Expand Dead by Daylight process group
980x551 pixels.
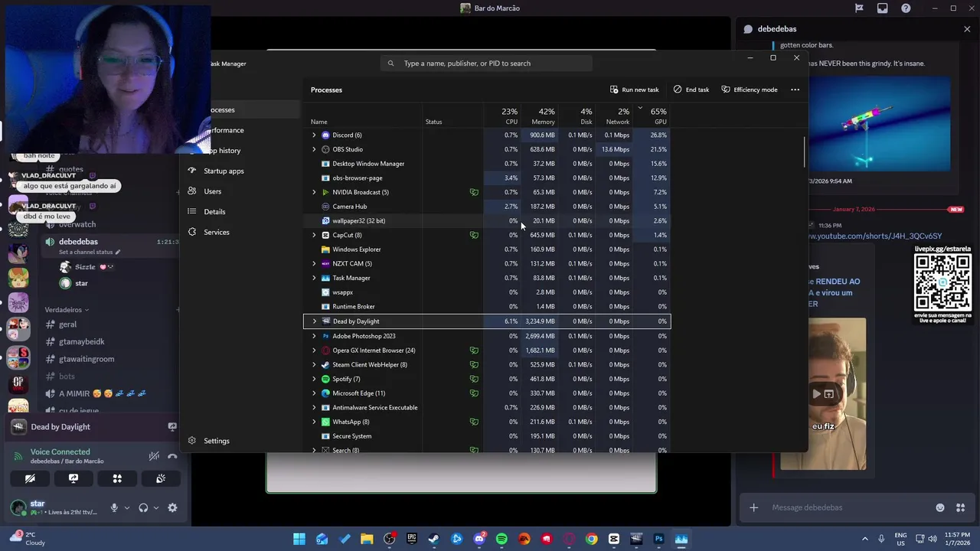tap(314, 321)
